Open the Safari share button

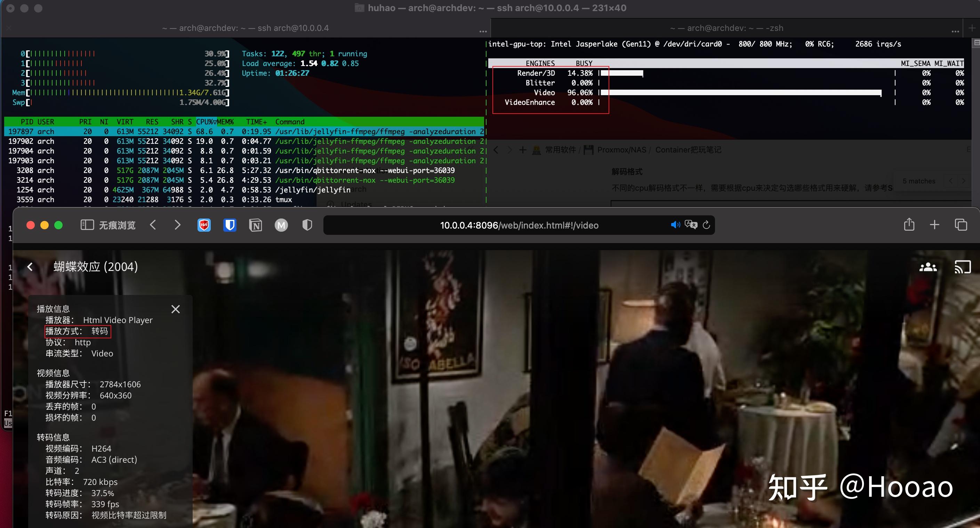[909, 224]
